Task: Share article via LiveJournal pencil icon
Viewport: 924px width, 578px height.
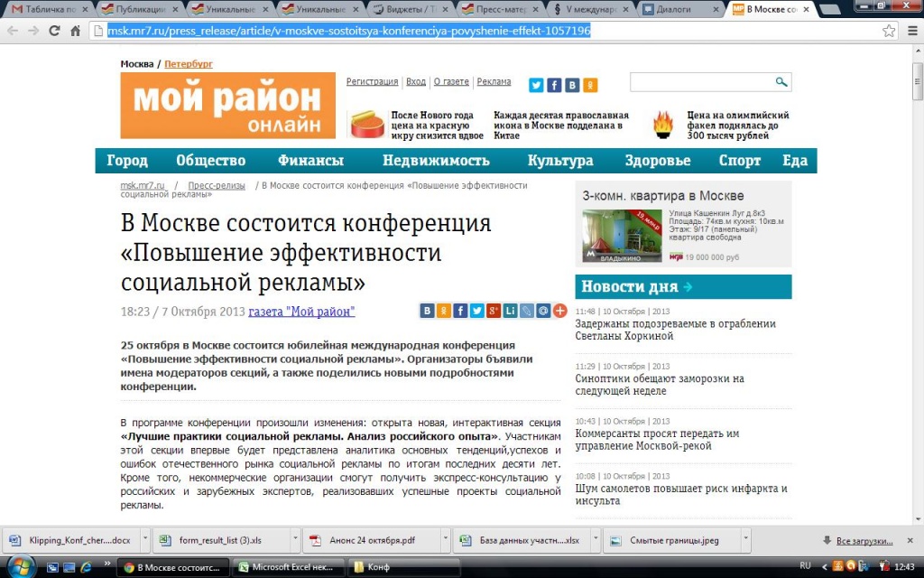Action: tap(526, 311)
